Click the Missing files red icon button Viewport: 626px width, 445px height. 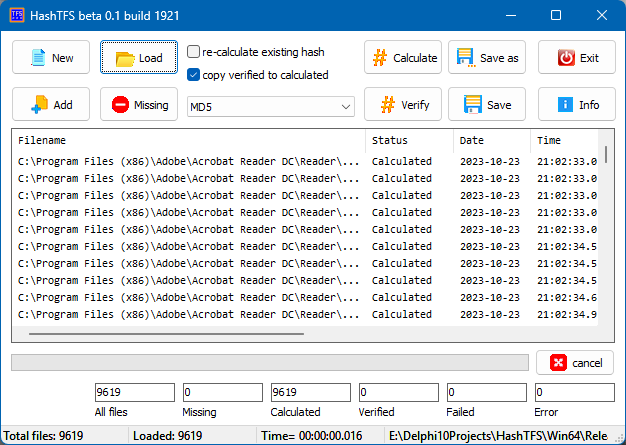pos(139,104)
